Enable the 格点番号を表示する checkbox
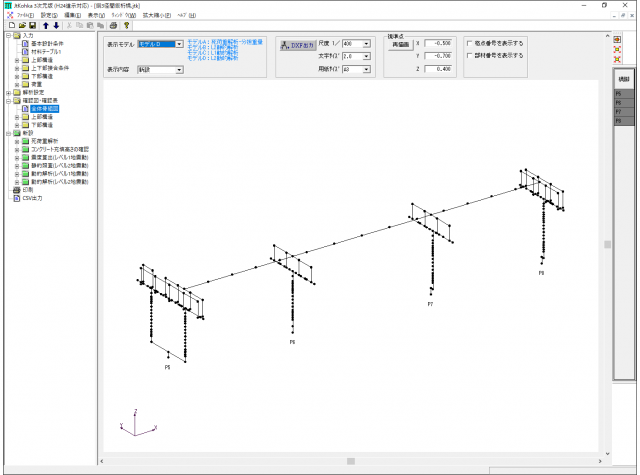The width and height of the screenshot is (640, 475). point(471,45)
